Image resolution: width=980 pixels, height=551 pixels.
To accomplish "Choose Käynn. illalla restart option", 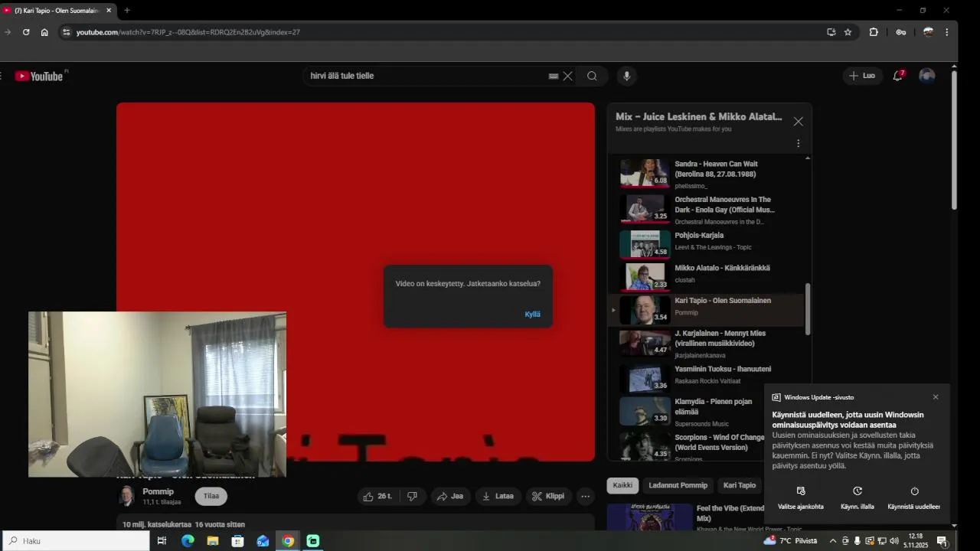I will pos(857,498).
